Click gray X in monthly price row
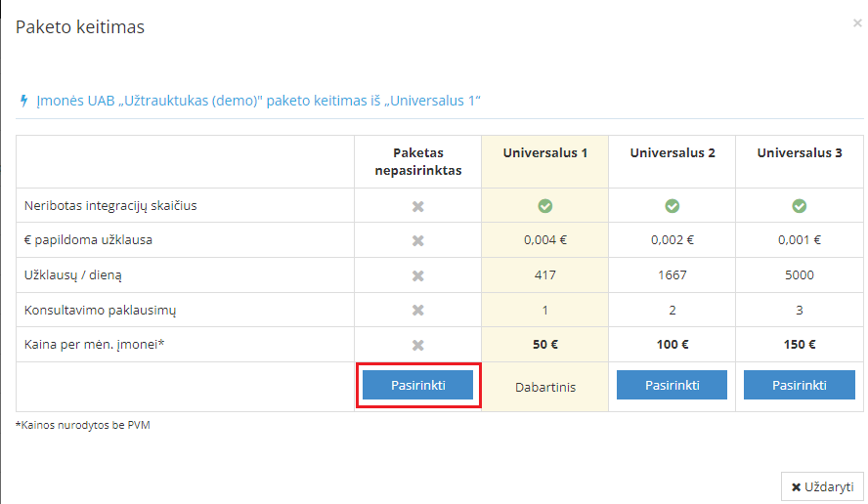The image size is (868, 504). pyautogui.click(x=417, y=345)
